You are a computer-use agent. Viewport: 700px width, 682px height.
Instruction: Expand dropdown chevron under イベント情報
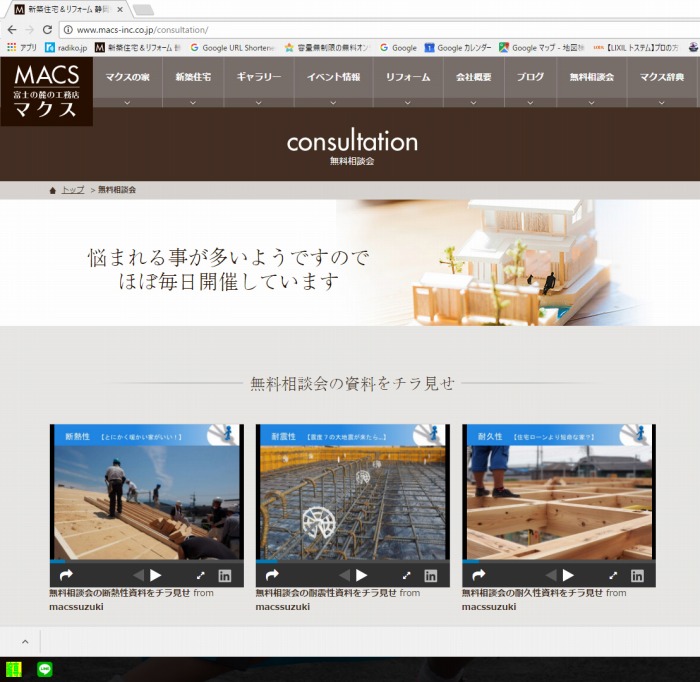pyautogui.click(x=333, y=103)
